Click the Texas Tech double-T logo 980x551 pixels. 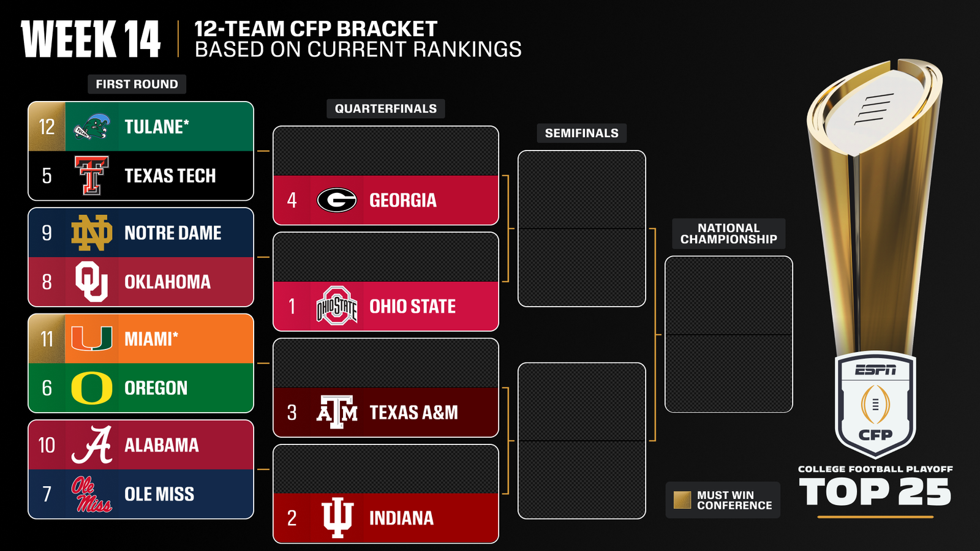[92, 176]
